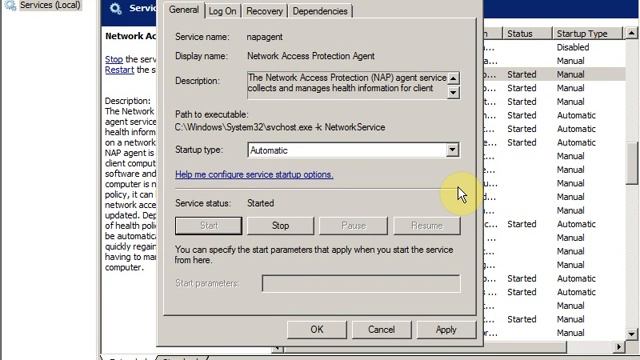Open the configure service startup options help link
Viewport: 640px width, 360px height.
pyautogui.click(x=254, y=174)
